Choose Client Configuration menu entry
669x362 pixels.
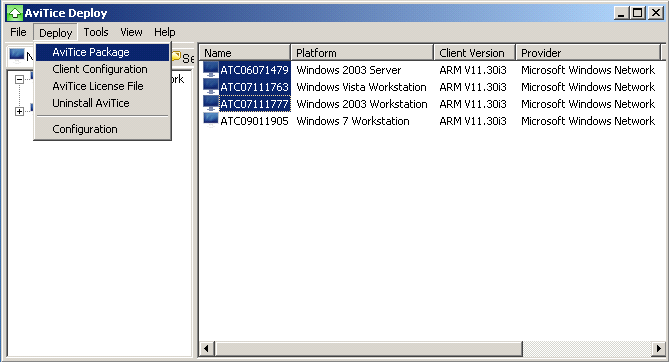point(102,69)
